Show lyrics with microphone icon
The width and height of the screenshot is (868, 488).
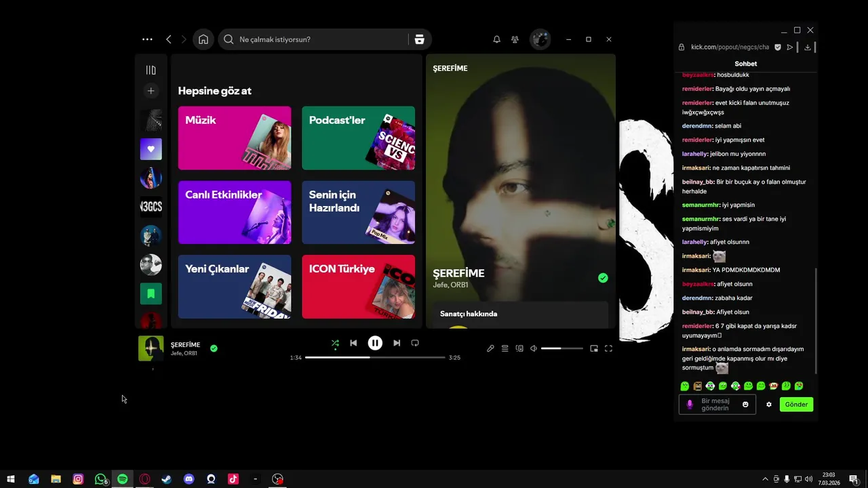coord(490,348)
